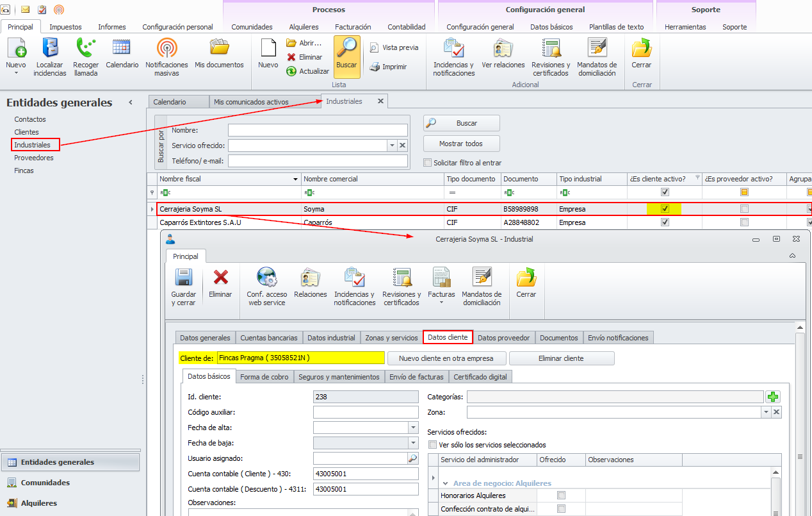
Task: Click Cerrar in the Industrial window ribbon
Action: [x=526, y=283]
